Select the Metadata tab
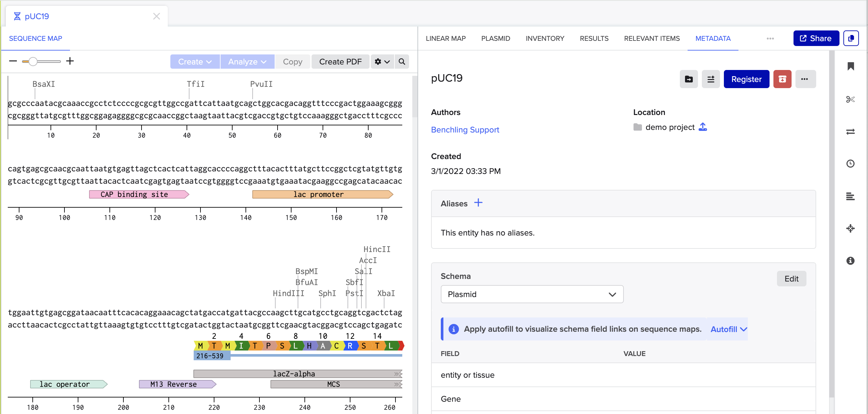 [713, 39]
